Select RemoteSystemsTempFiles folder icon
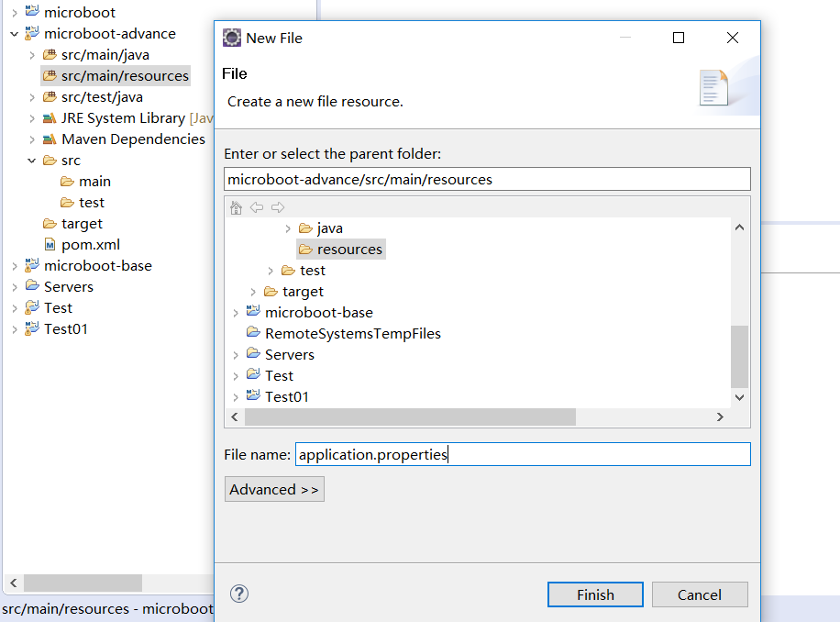The width and height of the screenshot is (840, 622). [x=253, y=332]
